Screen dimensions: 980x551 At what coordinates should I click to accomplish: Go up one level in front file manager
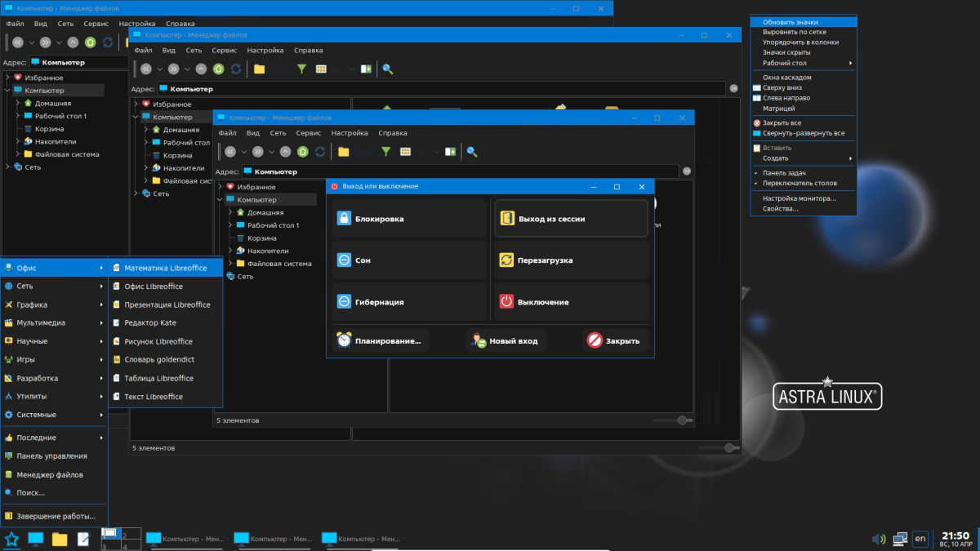click(285, 152)
